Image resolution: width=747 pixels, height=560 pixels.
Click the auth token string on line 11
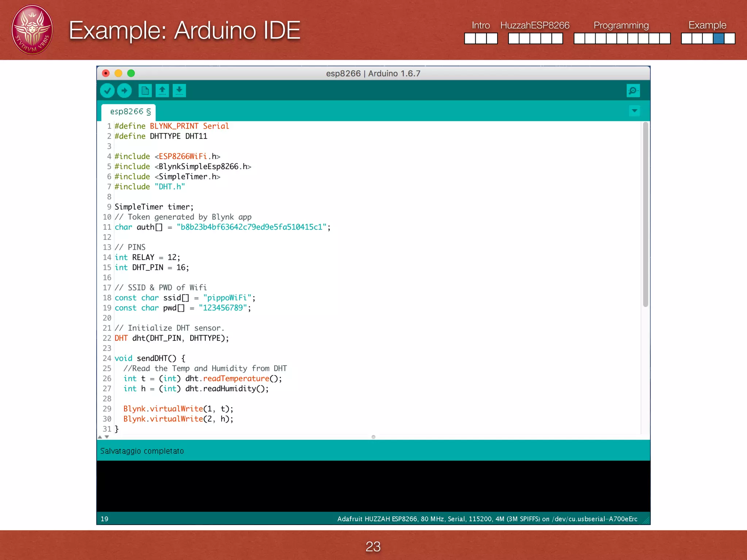coord(251,227)
